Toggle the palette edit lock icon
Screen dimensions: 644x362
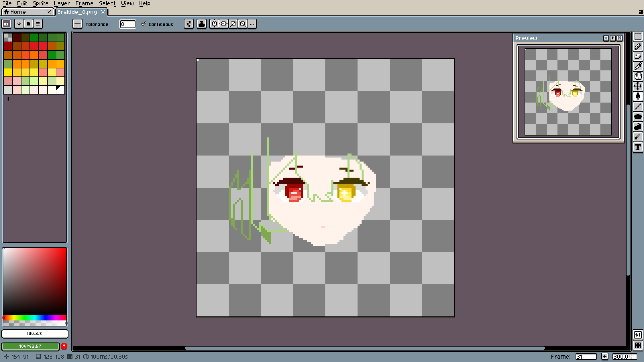tap(6, 24)
